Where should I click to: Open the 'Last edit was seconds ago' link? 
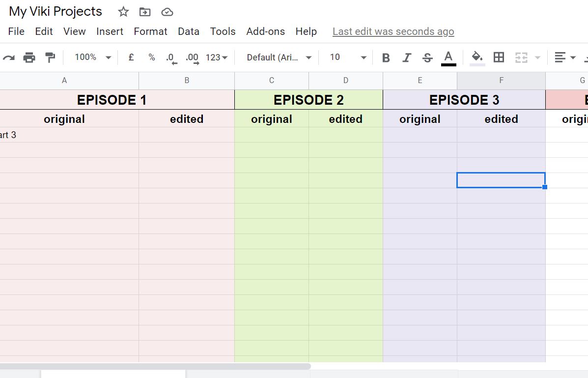pos(393,31)
